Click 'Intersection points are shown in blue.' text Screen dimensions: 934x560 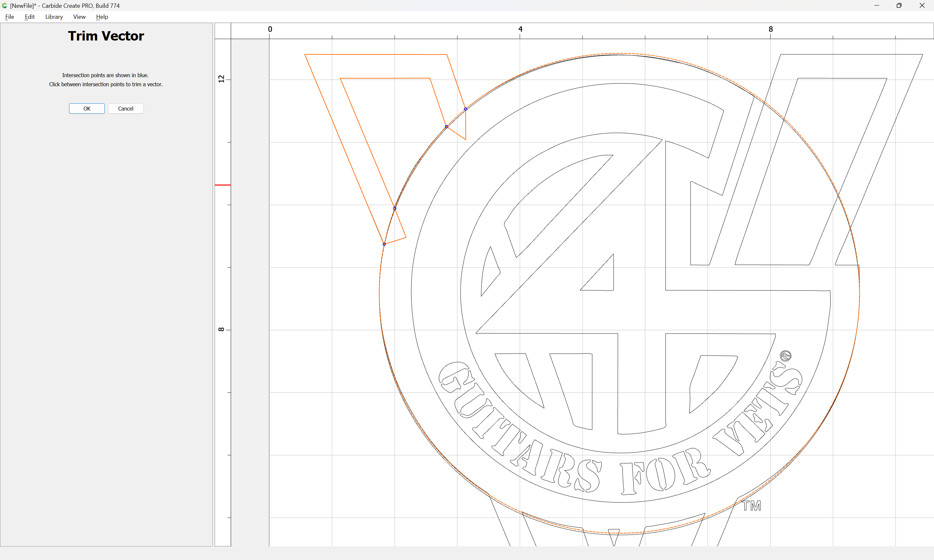[105, 76]
